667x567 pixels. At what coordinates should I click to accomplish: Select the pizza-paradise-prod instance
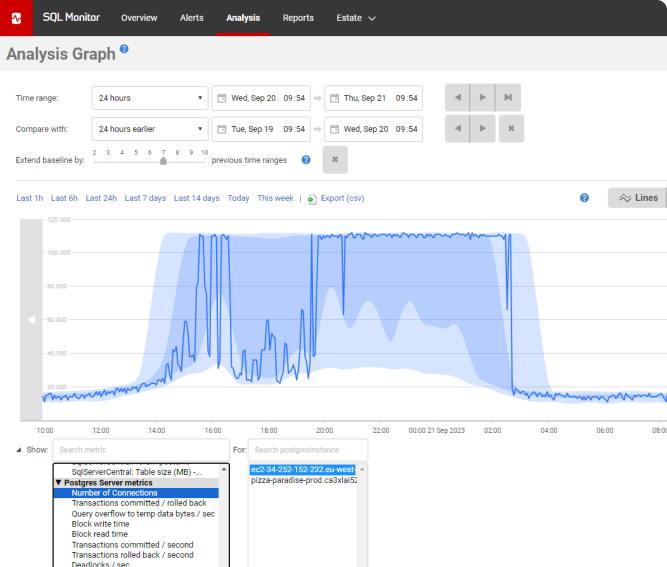(x=303, y=480)
